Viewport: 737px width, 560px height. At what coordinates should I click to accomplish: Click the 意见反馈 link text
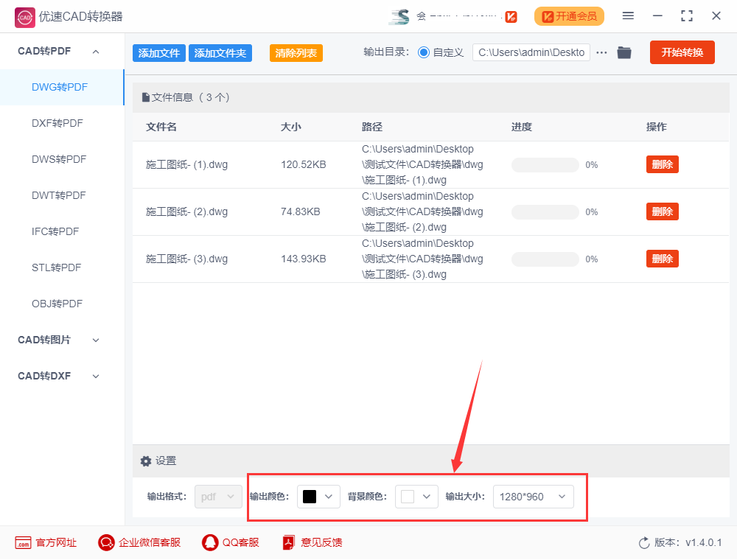click(321, 542)
